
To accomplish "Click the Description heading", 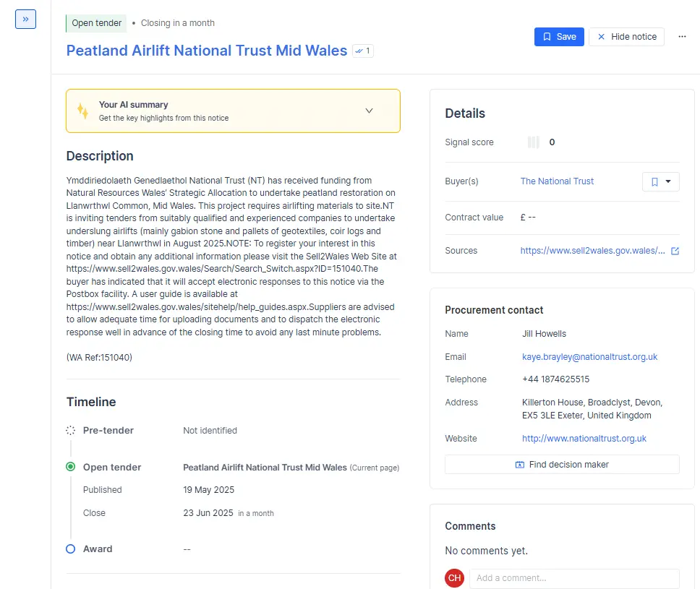I will tap(100, 155).
